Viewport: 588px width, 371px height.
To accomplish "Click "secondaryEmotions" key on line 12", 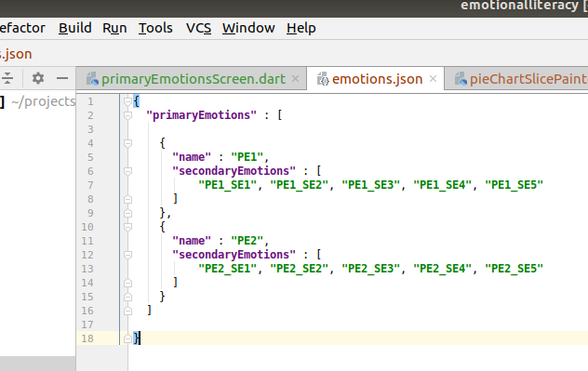I will coord(234,255).
